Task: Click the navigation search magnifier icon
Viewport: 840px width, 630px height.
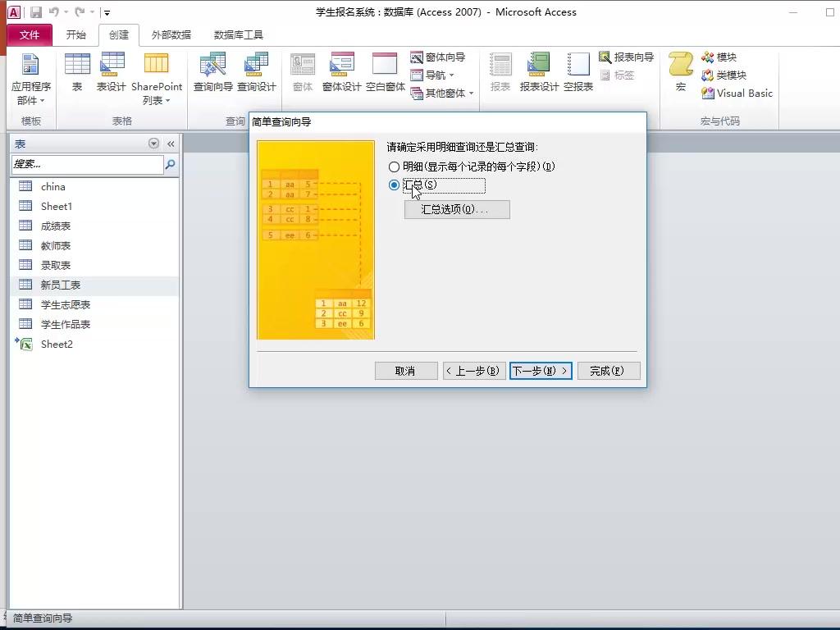Action: point(171,164)
